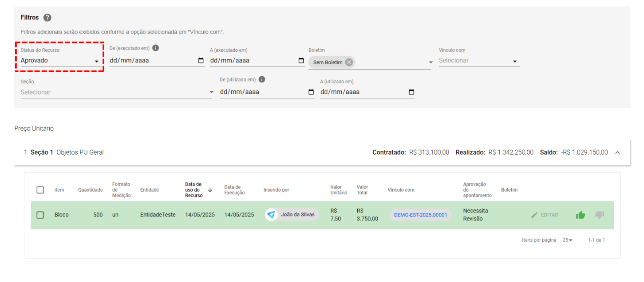Image resolution: width=644 pixels, height=282 pixels.
Task: Remove the Sem Boletim chip filter
Action: [x=349, y=63]
